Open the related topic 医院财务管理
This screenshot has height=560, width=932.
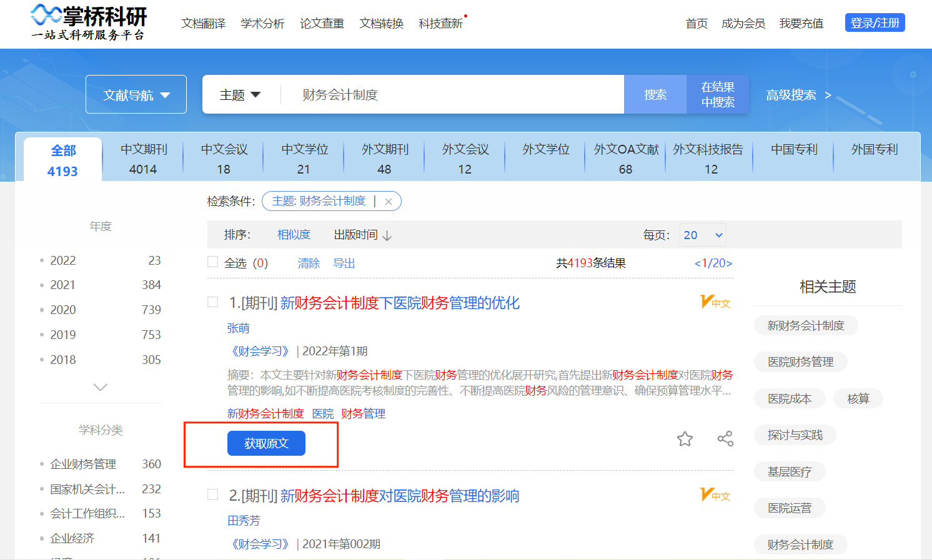pyautogui.click(x=801, y=361)
